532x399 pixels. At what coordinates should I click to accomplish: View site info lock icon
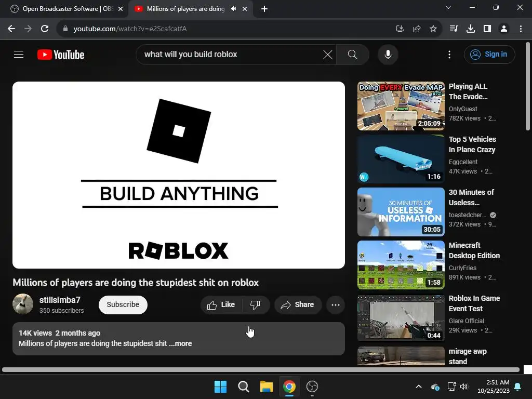(x=65, y=29)
